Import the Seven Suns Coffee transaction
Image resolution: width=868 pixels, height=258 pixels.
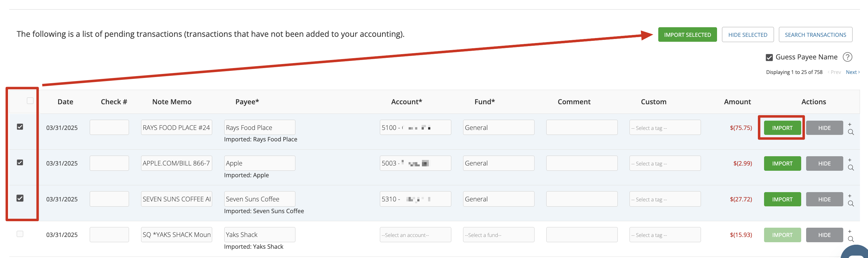[782, 200]
